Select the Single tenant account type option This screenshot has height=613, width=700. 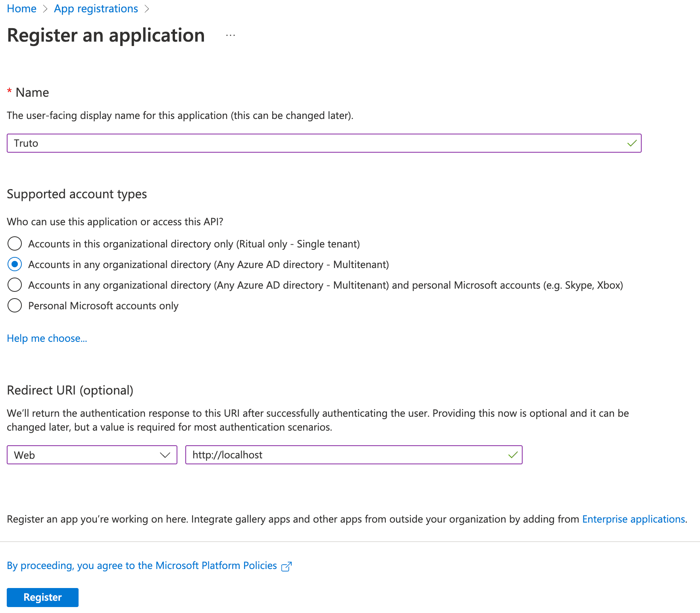[14, 244]
